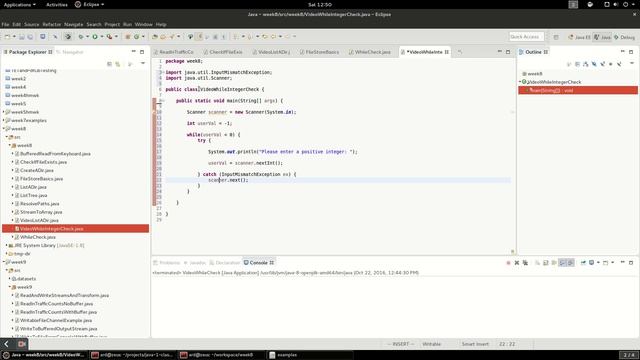Viewport: 640px width, 360px height.
Task: Click the Console Pin Console icon
Action: 583,263
